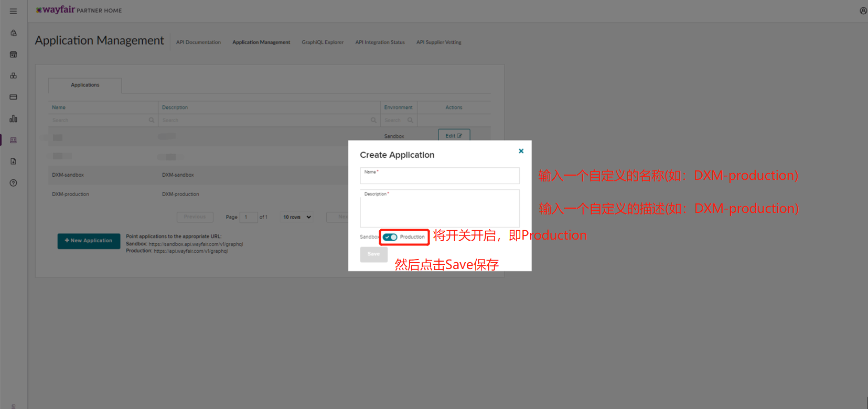
Task: Open the user account icon
Action: click(x=863, y=10)
